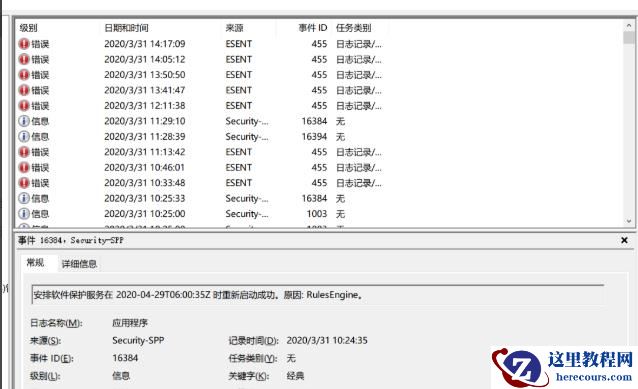Click error icon for 11:13:42 event
The image size is (638, 389).
point(24,152)
